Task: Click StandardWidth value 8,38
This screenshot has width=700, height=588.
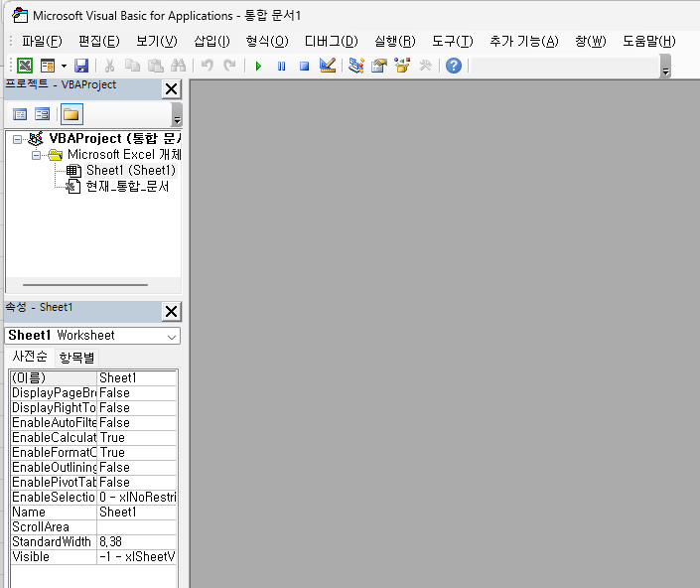Action: pos(137,542)
